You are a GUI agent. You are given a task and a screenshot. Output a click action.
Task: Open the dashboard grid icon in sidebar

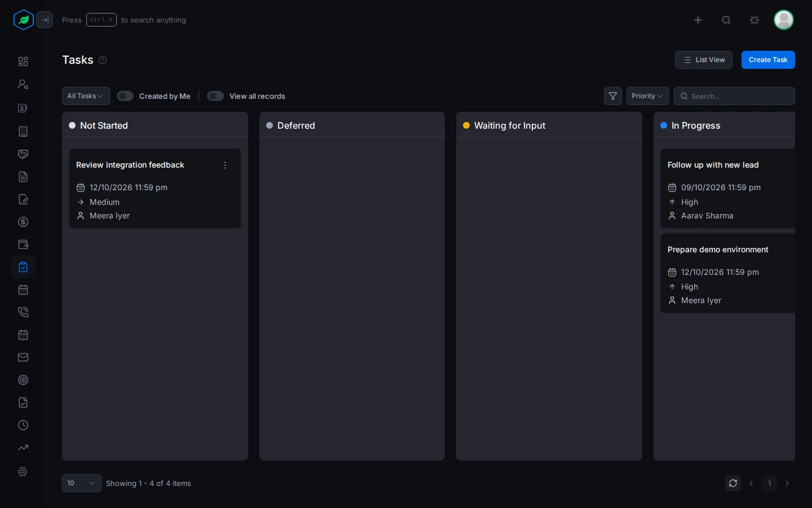pyautogui.click(x=23, y=62)
